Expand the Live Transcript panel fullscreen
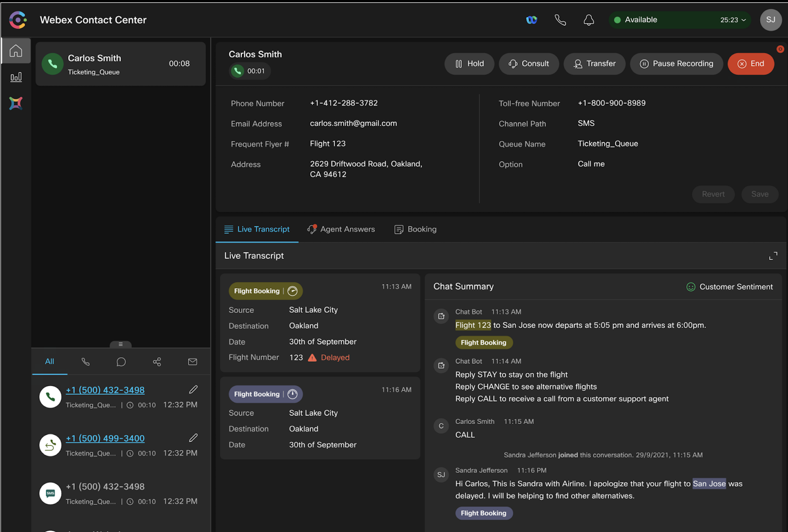This screenshot has width=788, height=532. [773, 256]
